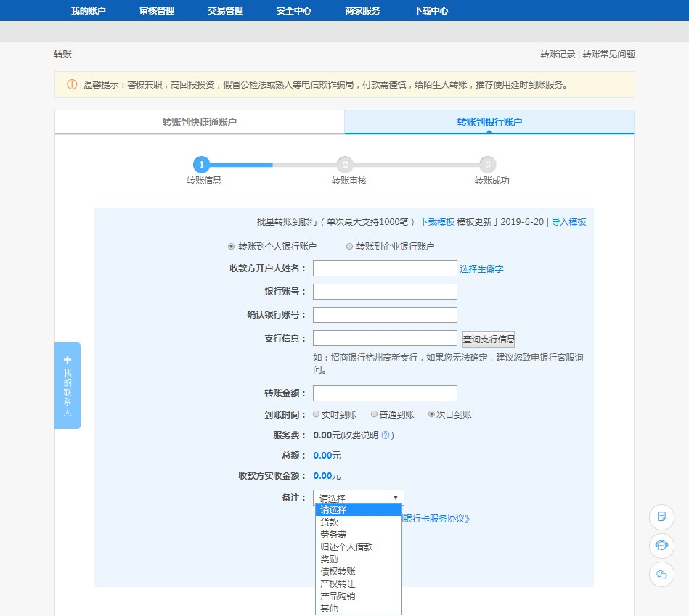Click the 选择生僻字 link

tap(481, 269)
